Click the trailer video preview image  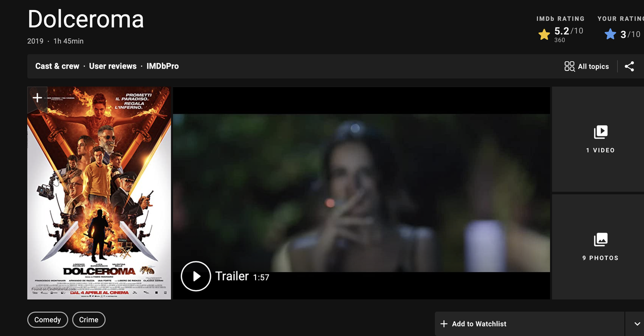361,193
